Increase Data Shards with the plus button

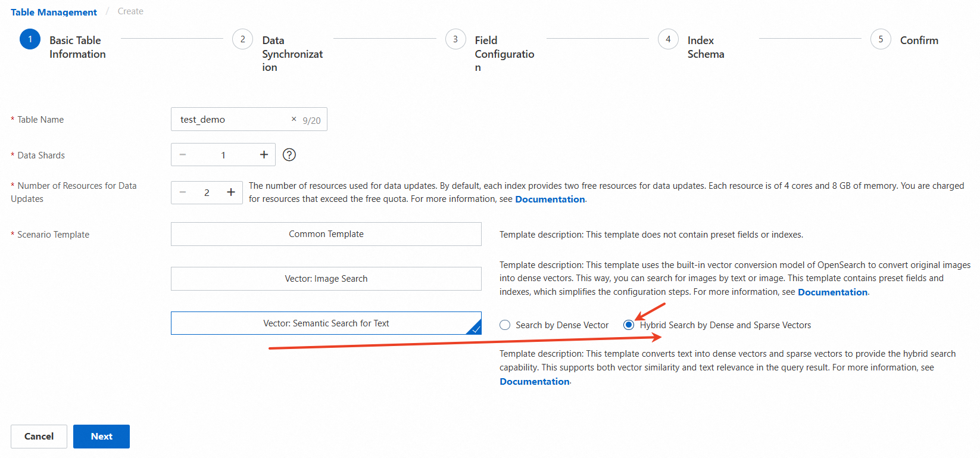point(264,155)
